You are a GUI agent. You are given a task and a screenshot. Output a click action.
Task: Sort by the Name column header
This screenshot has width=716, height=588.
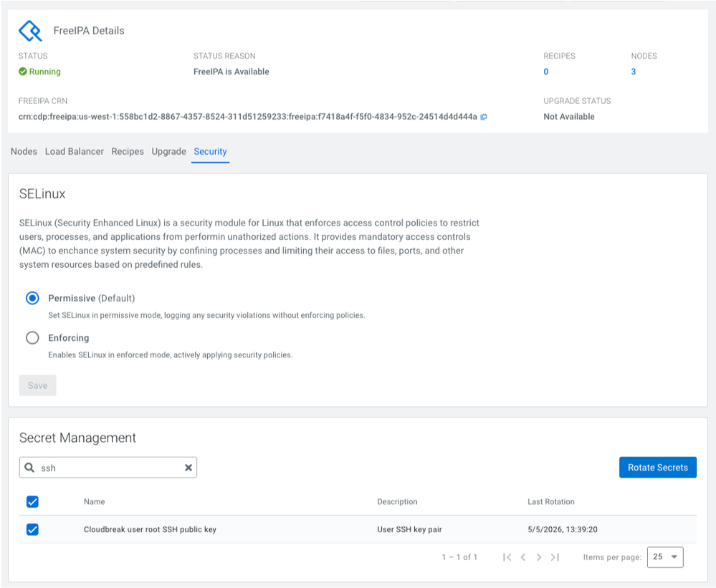point(95,502)
